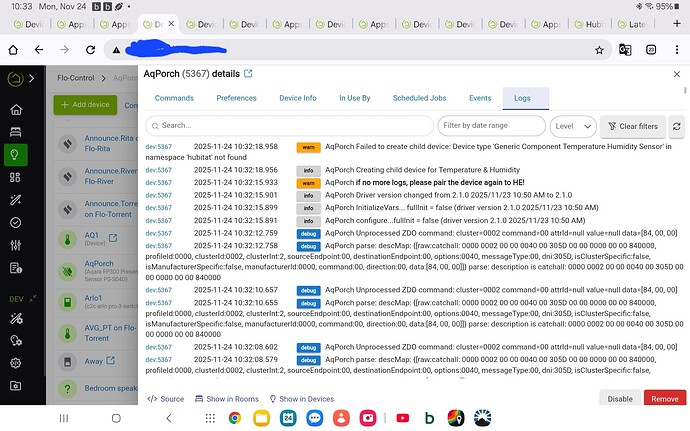Open Chrome from the taskbar
This screenshot has width=690, height=431.
coord(235,418)
